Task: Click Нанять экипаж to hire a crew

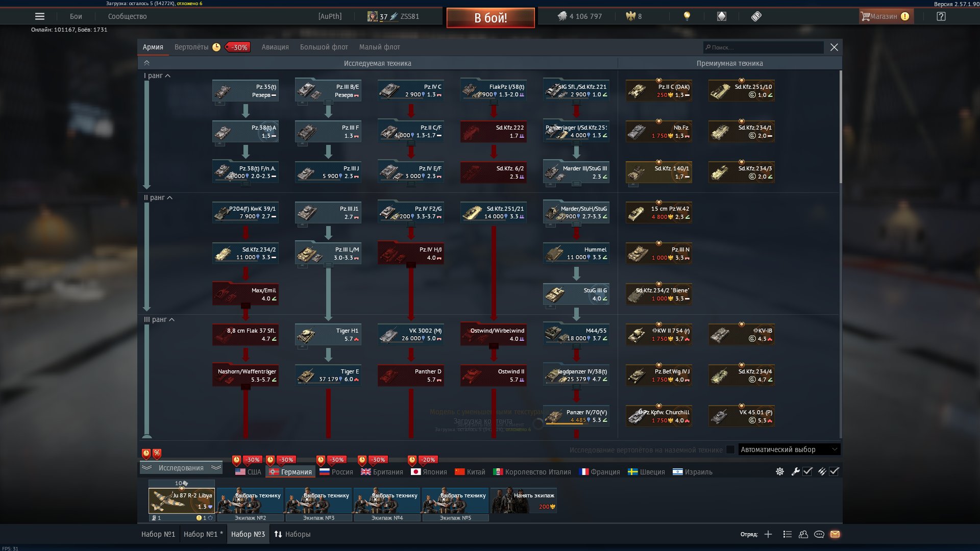Action: click(524, 500)
